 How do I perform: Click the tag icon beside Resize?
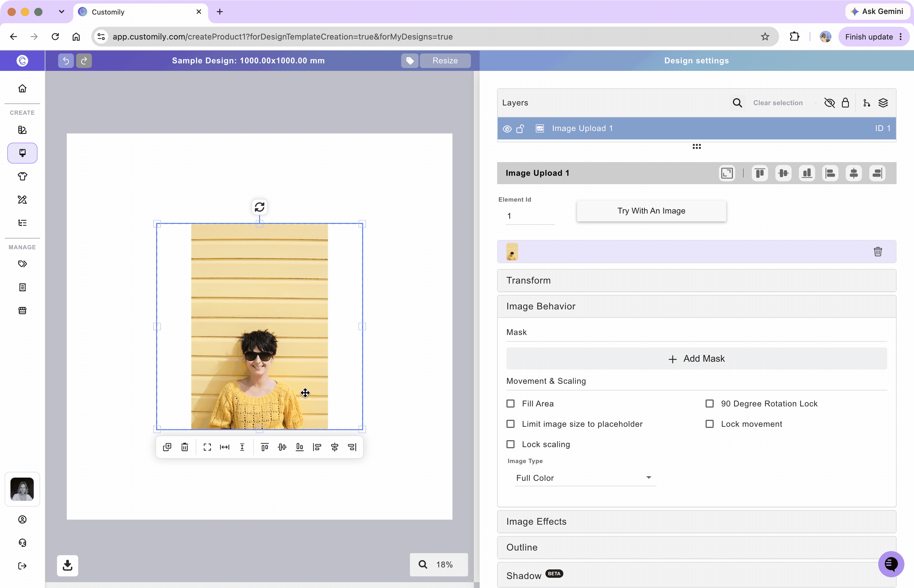click(x=410, y=61)
